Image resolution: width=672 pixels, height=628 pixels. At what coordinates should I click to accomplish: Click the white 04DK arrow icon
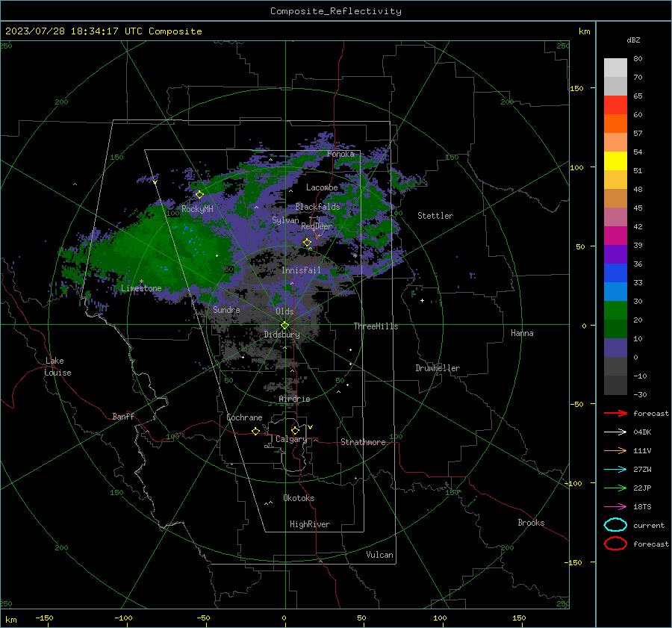tap(615, 432)
